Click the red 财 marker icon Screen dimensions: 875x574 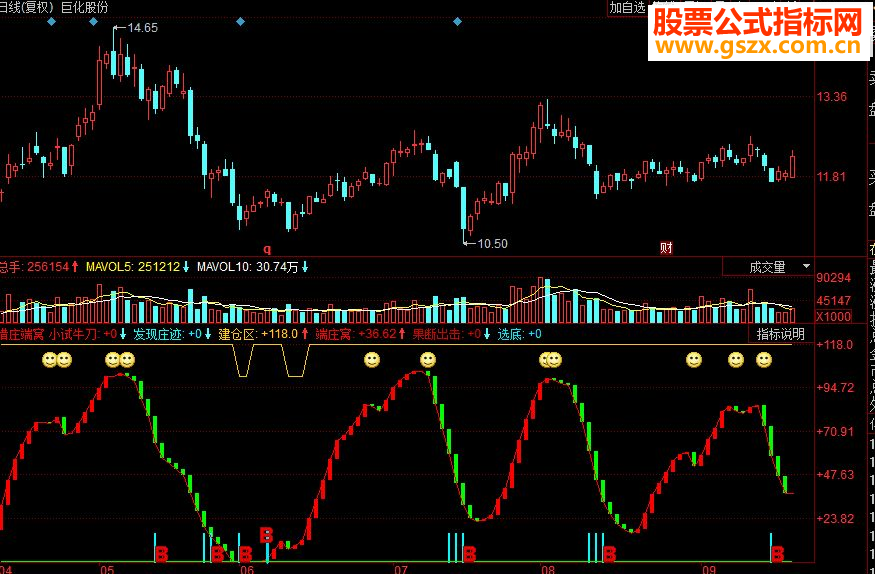[666, 248]
